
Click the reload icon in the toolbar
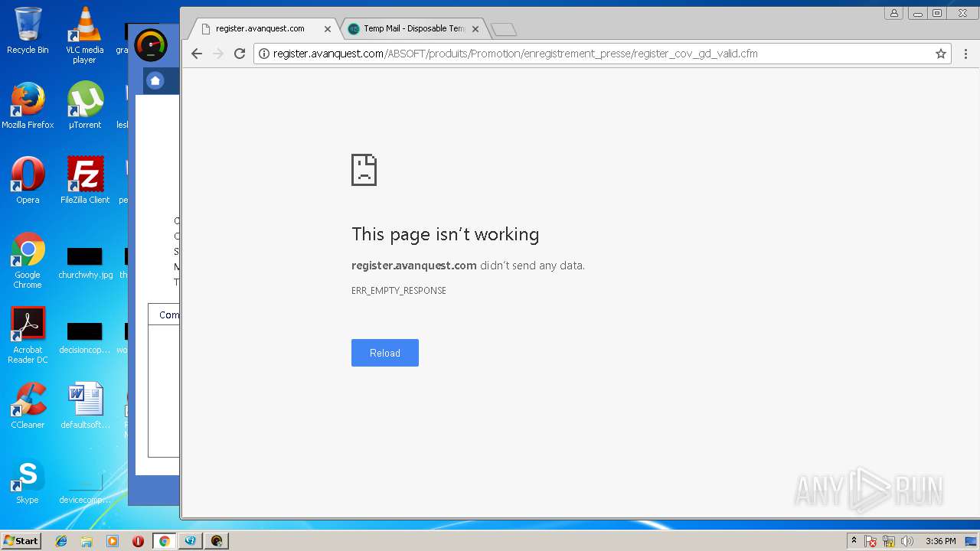point(240,54)
